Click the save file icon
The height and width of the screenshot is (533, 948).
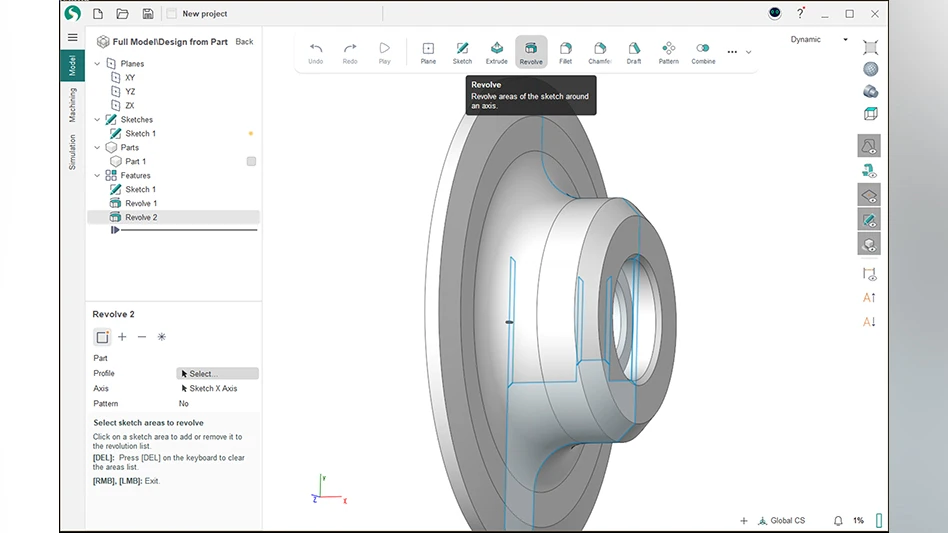pyautogui.click(x=148, y=14)
